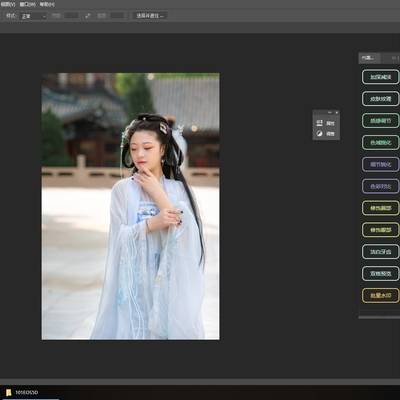Open the Adjustments (调整) half-circle icon
This screenshot has width=400, height=400.
pos(320,134)
